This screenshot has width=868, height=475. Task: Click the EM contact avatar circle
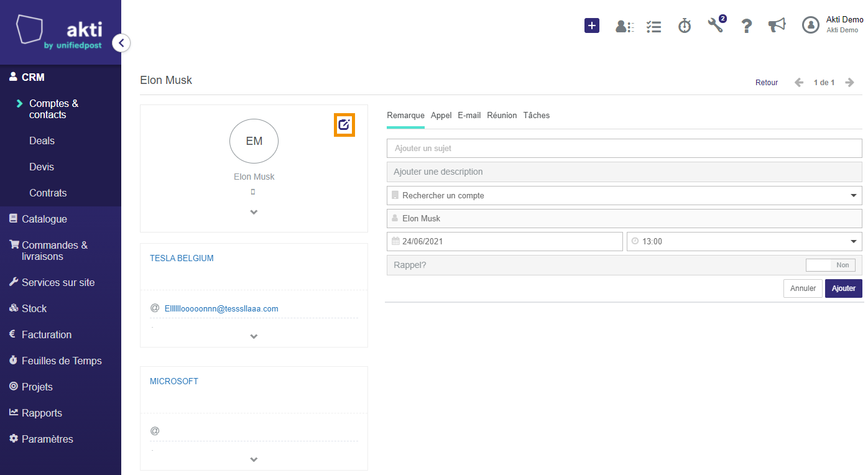point(254,141)
